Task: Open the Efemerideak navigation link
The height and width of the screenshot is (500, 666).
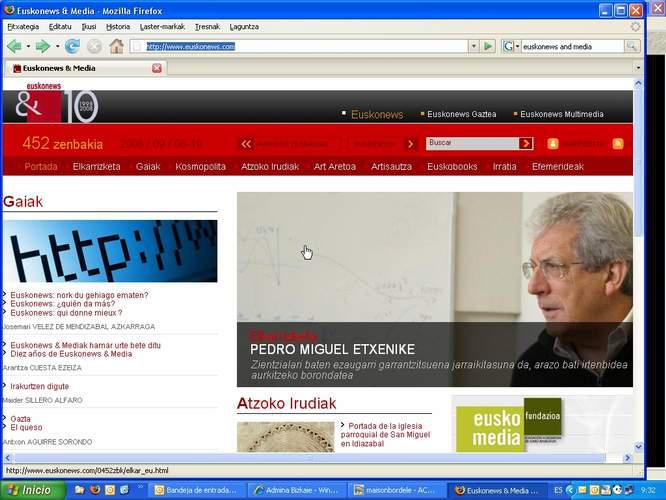Action: (x=558, y=167)
